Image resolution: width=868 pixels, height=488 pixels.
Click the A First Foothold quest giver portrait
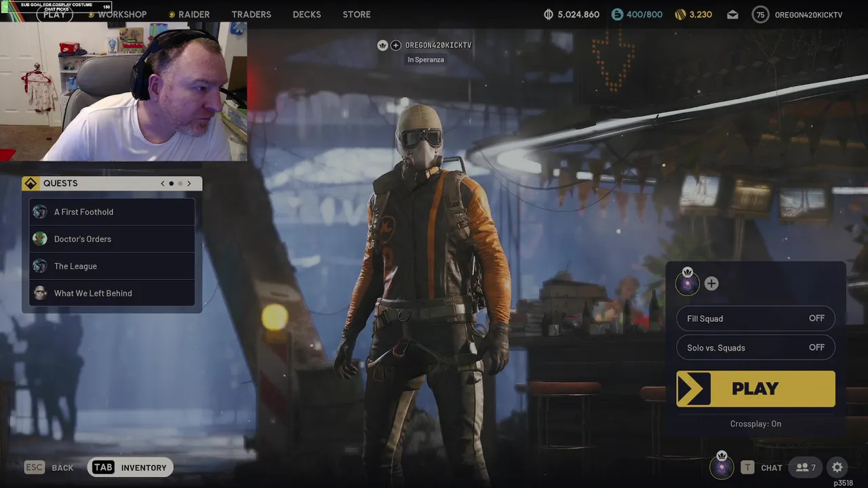[40, 212]
